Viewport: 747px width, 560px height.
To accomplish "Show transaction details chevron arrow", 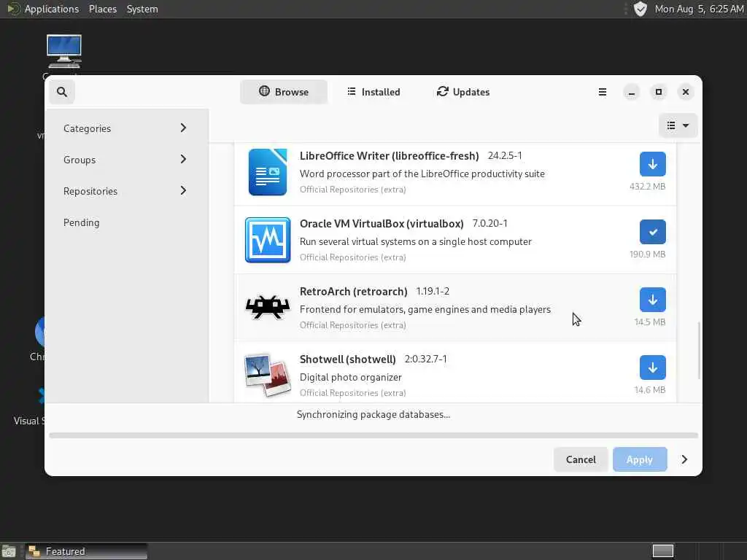I will 684,459.
